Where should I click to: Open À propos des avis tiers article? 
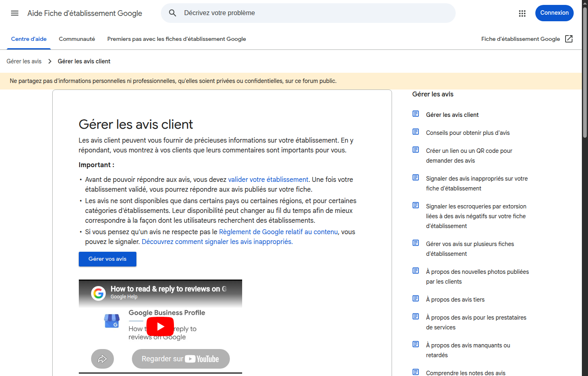point(455,300)
